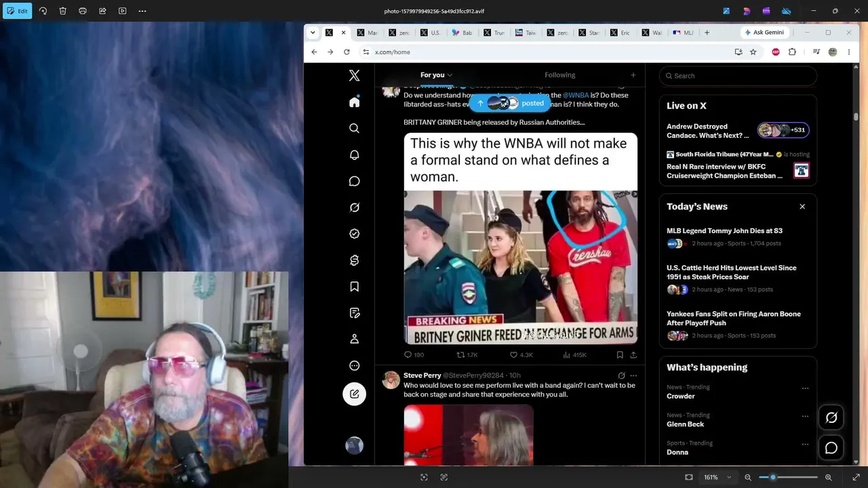868x488 pixels.
Task: Click the Edit button in Photos
Action: (x=17, y=11)
